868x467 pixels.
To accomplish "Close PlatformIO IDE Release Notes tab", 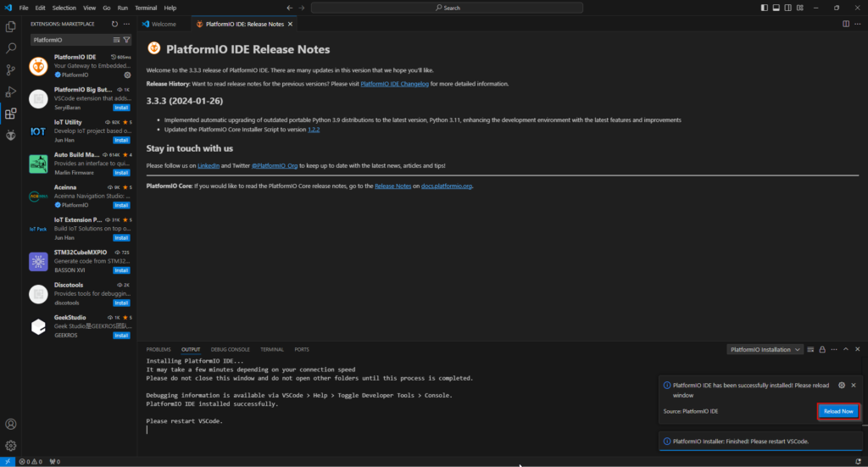I will [x=290, y=25].
